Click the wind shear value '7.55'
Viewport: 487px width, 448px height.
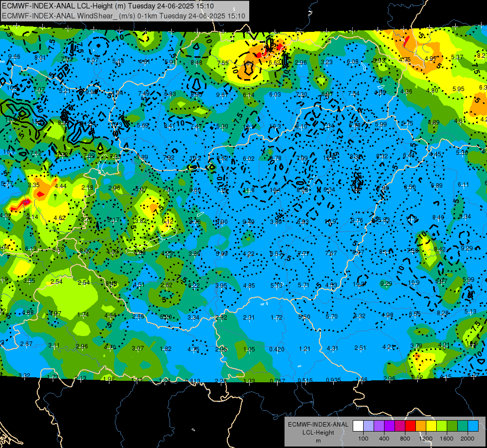[223, 63]
